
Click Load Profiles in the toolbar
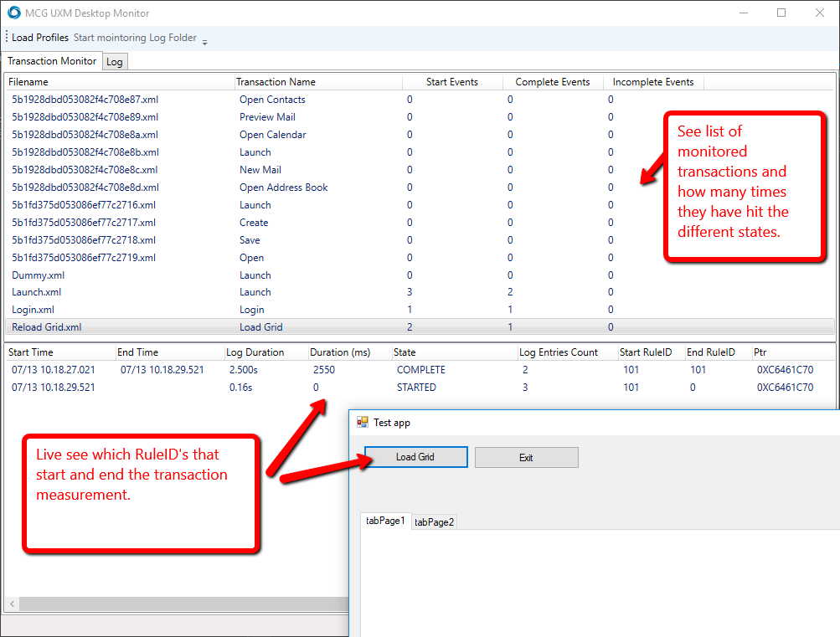click(x=40, y=38)
